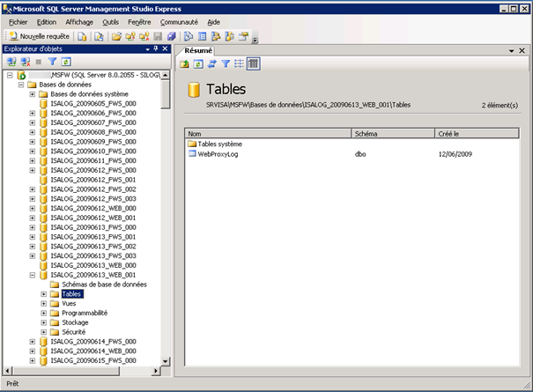533x392 pixels.
Task: Click the second query-type icon in the main toolbar
Action: tap(99, 36)
